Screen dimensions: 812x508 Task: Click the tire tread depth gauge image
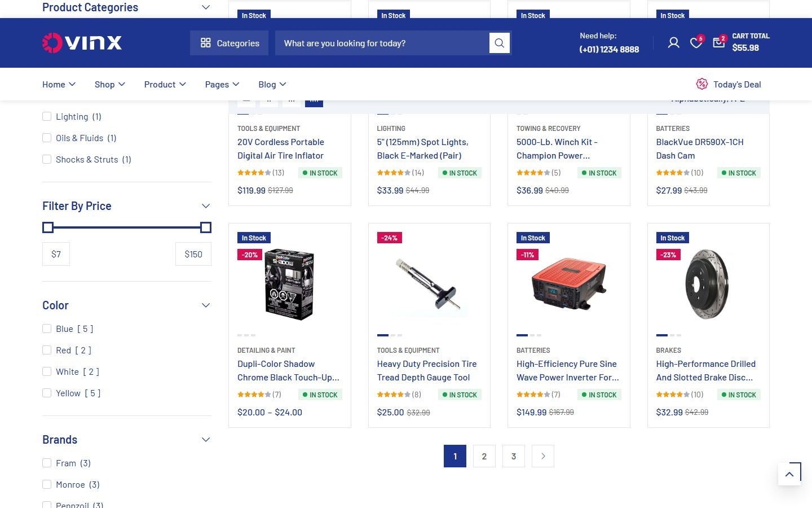(429, 284)
